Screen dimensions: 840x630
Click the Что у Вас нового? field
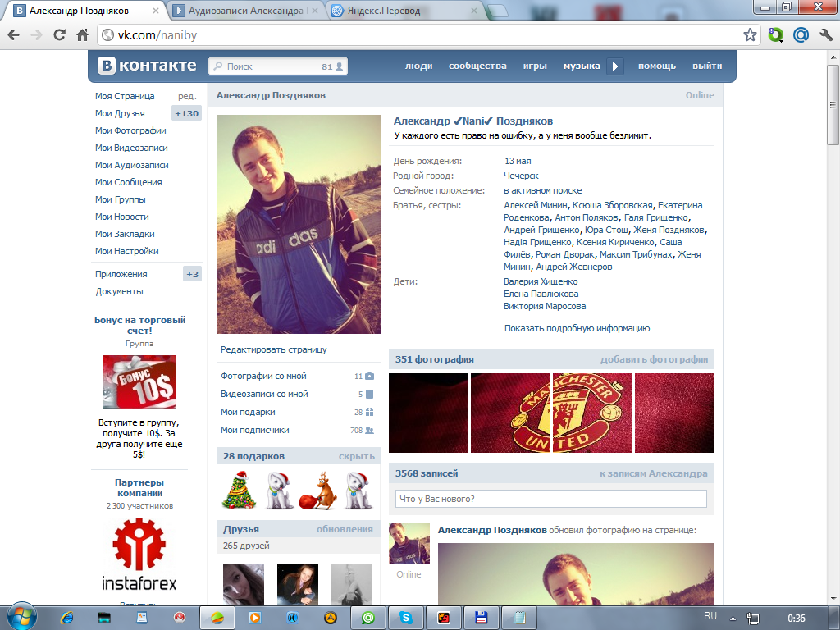550,499
